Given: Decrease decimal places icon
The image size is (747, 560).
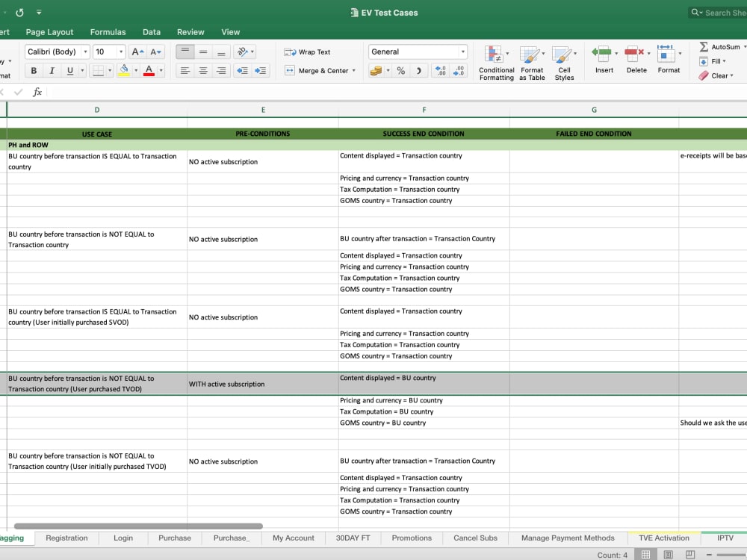Looking at the screenshot, I should 459,70.
